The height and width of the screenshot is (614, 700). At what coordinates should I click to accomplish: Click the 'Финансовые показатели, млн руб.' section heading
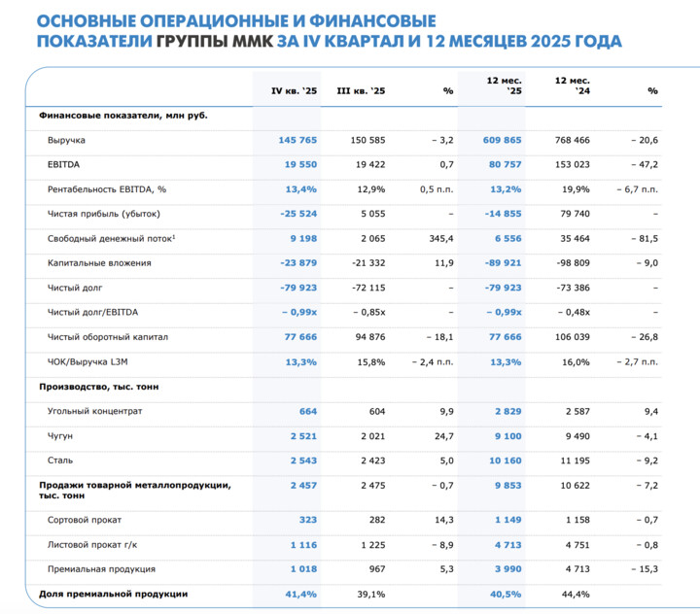point(123,116)
